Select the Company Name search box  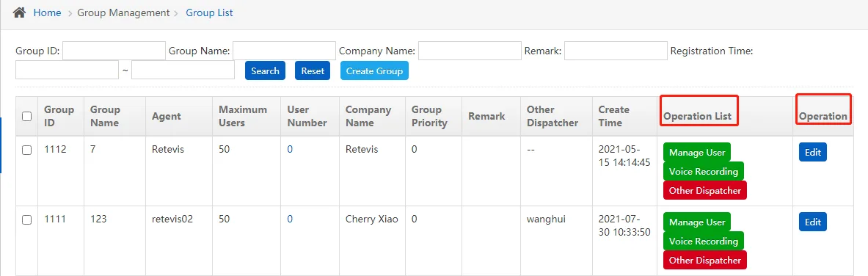coord(470,51)
